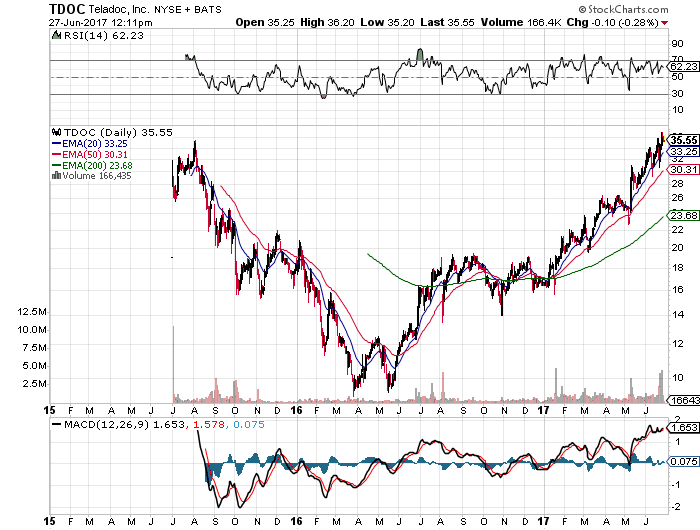Click the 'EMA(20) 33.25' legend entry
This screenshot has height=530, width=700.
pyautogui.click(x=95, y=144)
